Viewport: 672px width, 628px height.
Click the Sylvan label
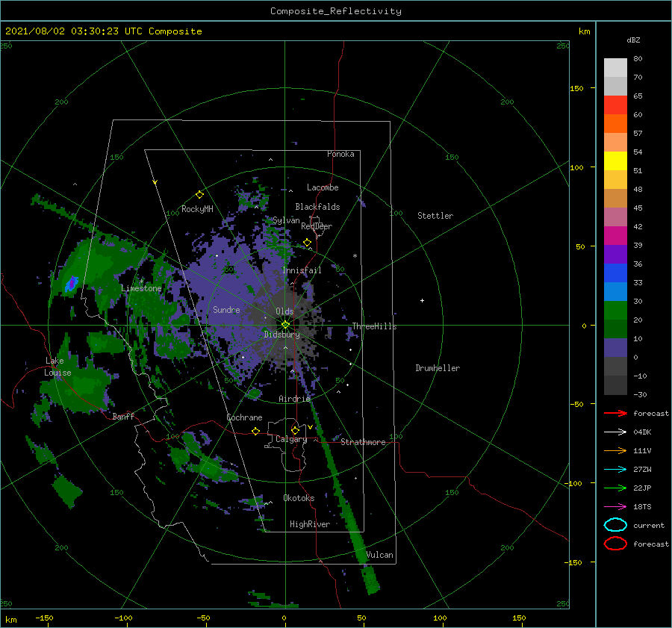click(x=286, y=220)
